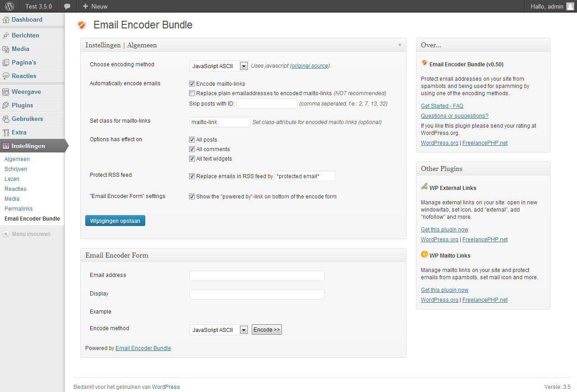Viewport: 577px width, 392px height.
Task: Click Menu invouwen to collapse sidebar
Action: click(x=31, y=234)
